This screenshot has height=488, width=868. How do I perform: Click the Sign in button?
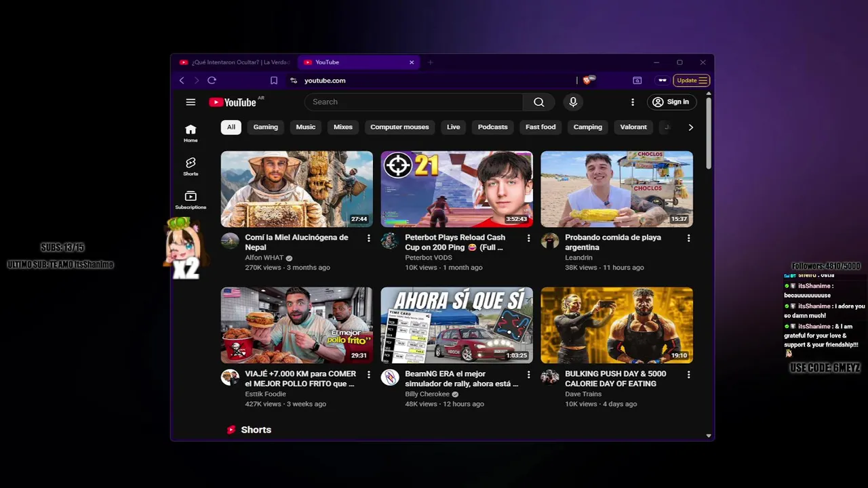[x=671, y=102]
